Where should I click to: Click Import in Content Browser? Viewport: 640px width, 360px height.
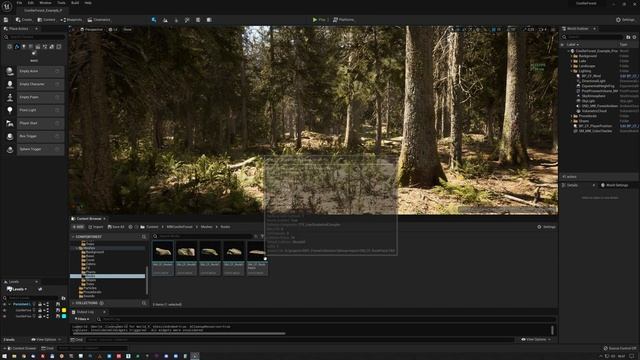[96, 227]
